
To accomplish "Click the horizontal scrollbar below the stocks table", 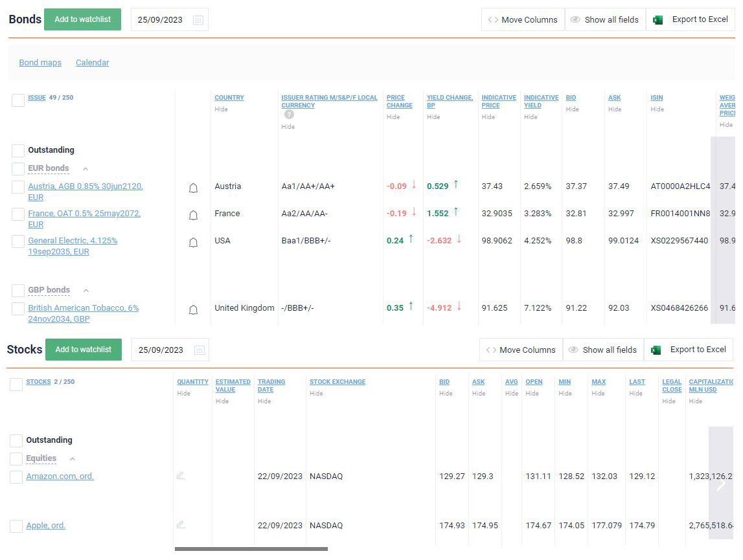I will click(249, 550).
